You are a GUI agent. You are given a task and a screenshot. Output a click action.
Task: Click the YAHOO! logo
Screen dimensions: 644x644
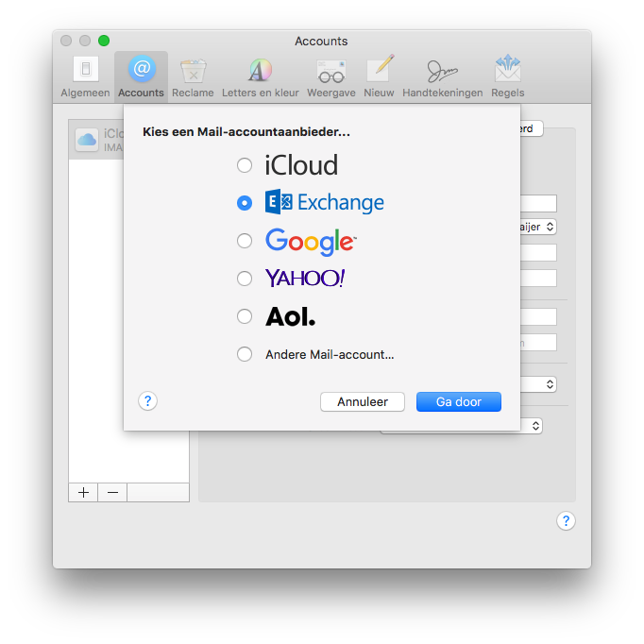point(305,278)
